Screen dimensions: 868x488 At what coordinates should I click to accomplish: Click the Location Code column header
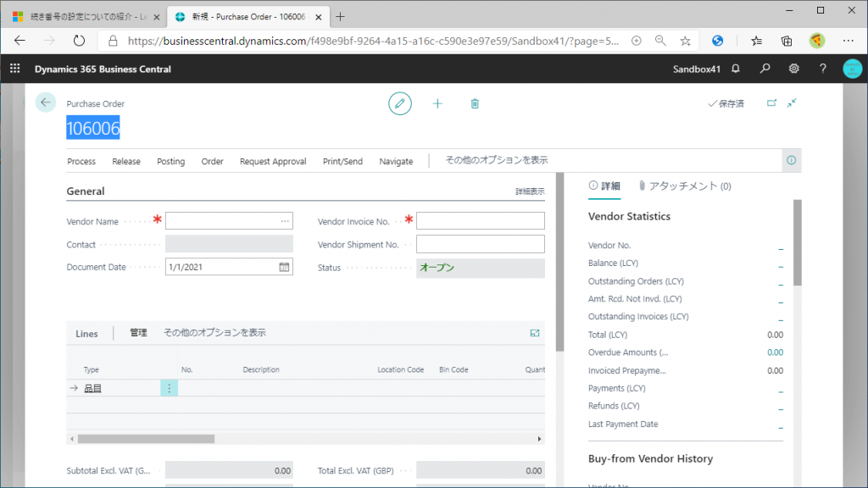[x=400, y=369]
